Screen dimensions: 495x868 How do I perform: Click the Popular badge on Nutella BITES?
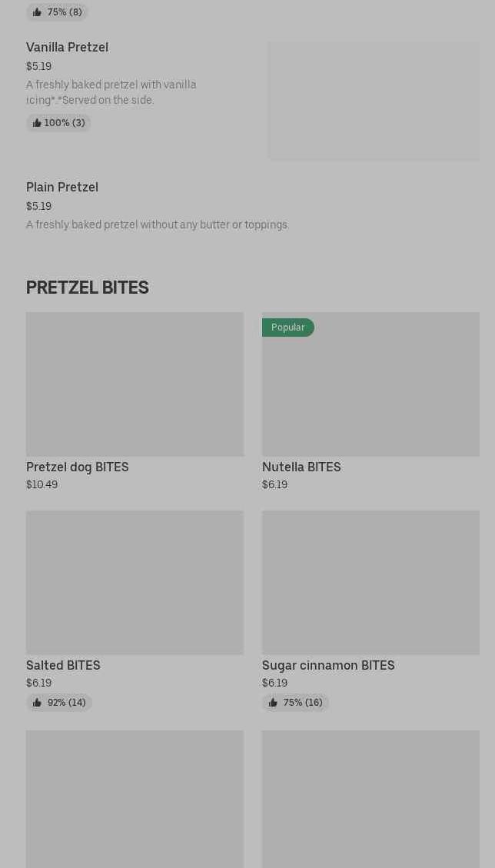(x=288, y=328)
